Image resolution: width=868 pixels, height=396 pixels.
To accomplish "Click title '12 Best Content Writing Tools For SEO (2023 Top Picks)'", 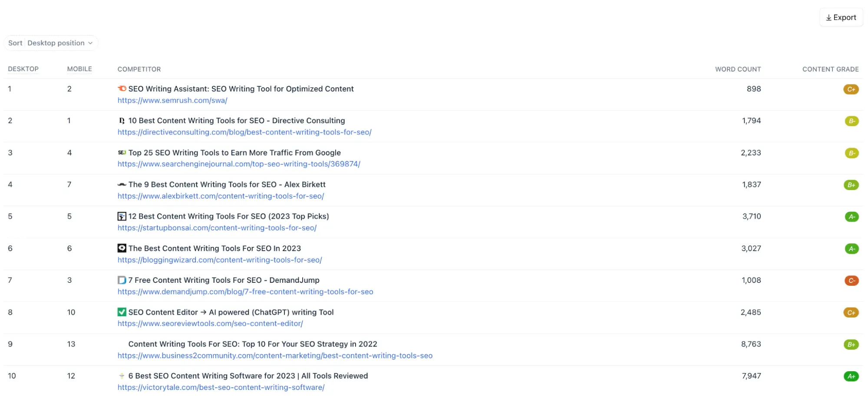I will (229, 216).
